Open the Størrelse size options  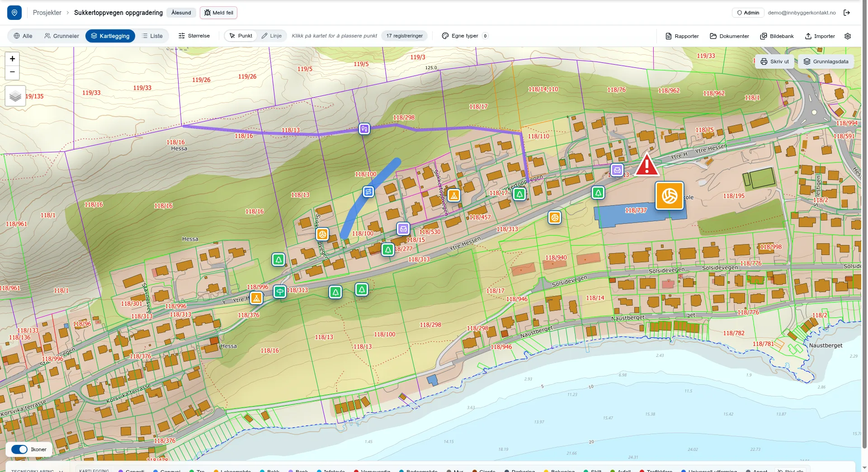[x=194, y=36]
